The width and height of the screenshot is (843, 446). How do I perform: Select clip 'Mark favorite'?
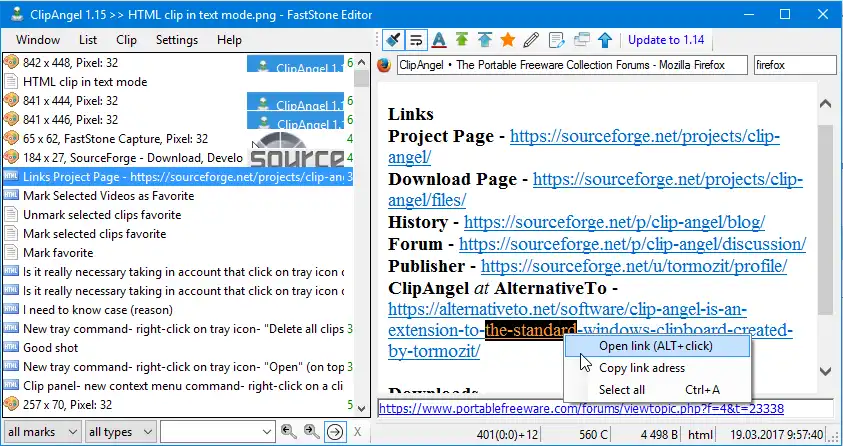tap(178, 253)
